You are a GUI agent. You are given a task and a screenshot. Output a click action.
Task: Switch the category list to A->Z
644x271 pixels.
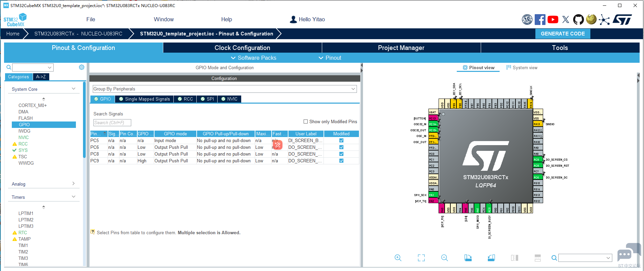[41, 77]
